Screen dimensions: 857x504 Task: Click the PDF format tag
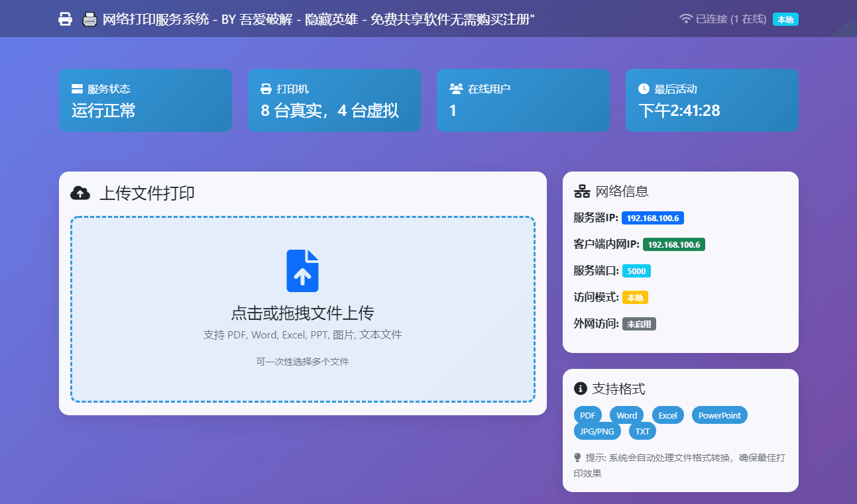tap(587, 415)
